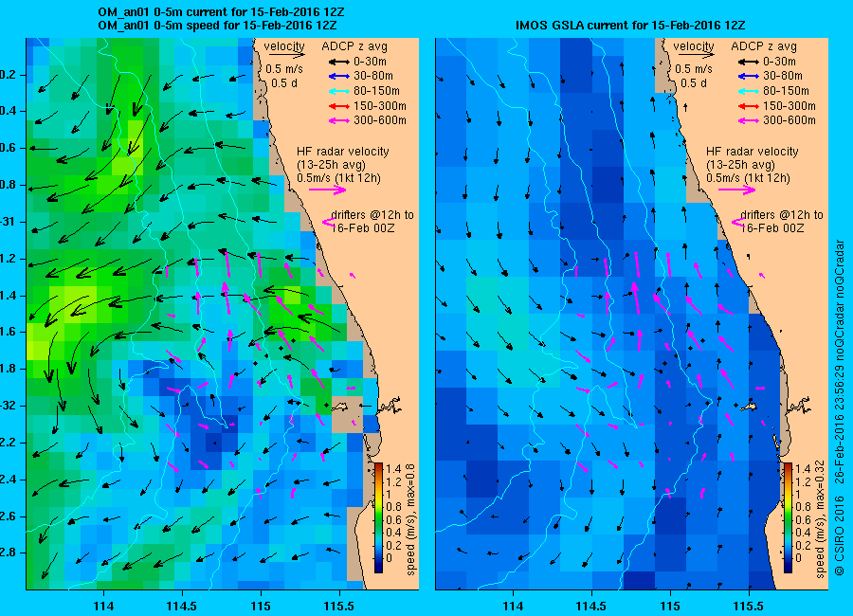Click '16-Feb 00Z' text in right panel
Screen dimensions: 853x616
pos(771,228)
